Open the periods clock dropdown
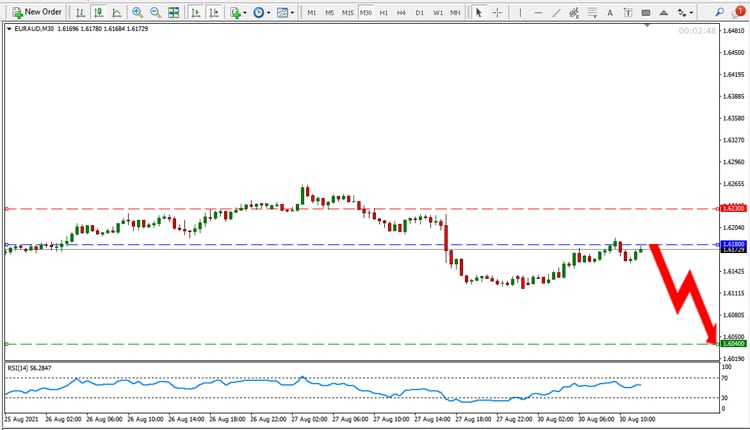The width and height of the screenshot is (750, 430). (x=261, y=12)
